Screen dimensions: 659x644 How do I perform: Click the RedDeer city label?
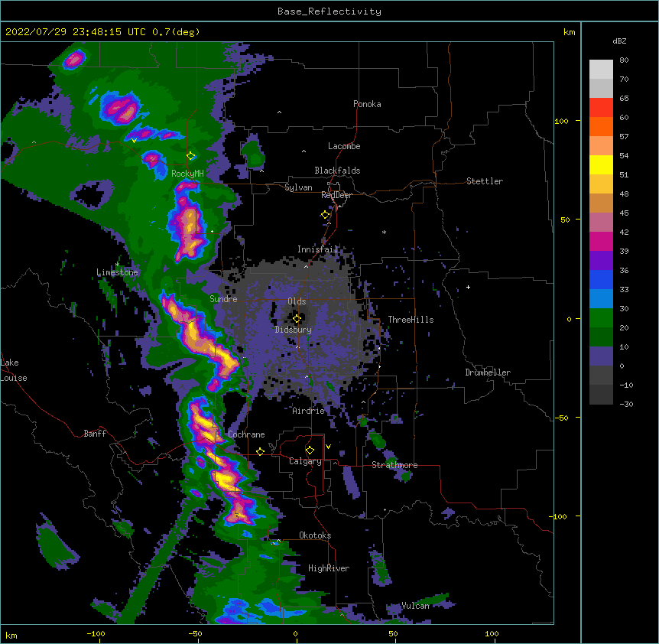[336, 195]
